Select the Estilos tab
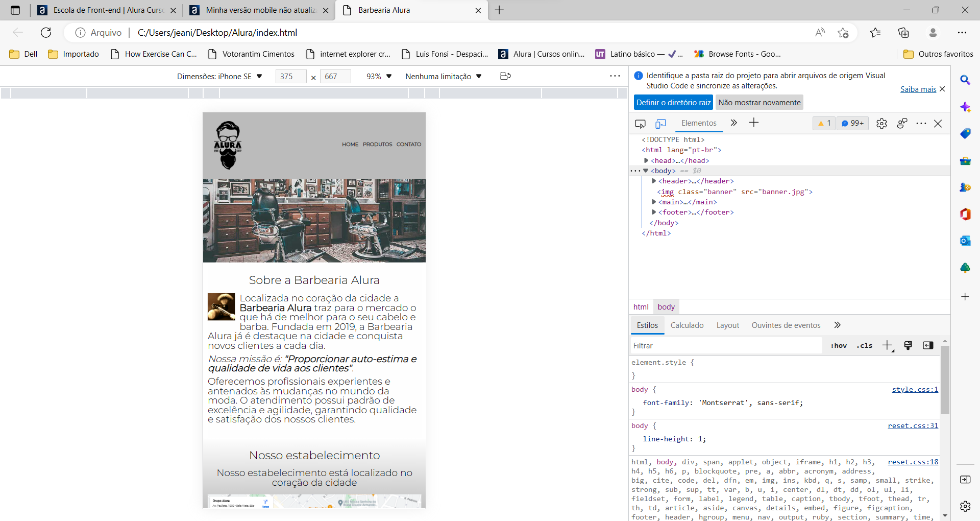 point(647,325)
